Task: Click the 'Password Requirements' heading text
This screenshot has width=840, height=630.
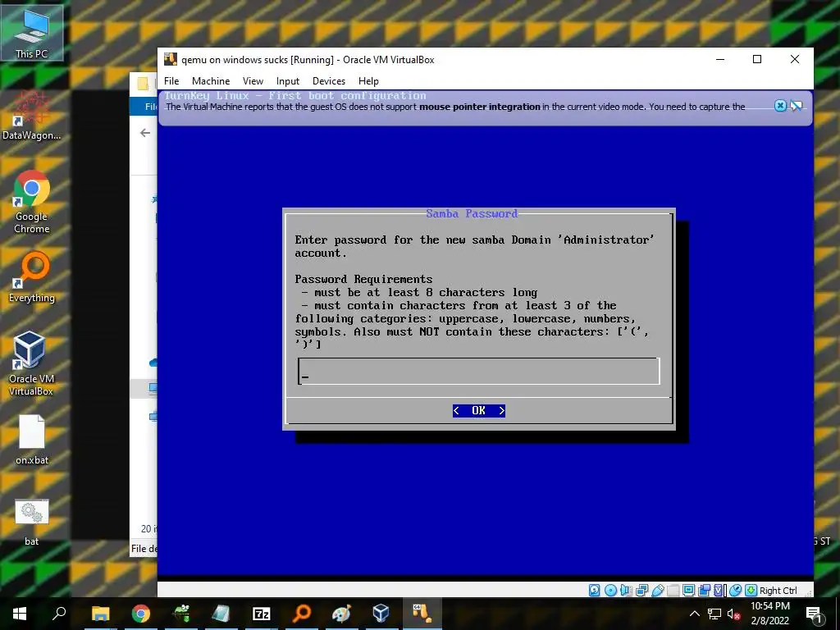Action: pyautogui.click(x=363, y=279)
